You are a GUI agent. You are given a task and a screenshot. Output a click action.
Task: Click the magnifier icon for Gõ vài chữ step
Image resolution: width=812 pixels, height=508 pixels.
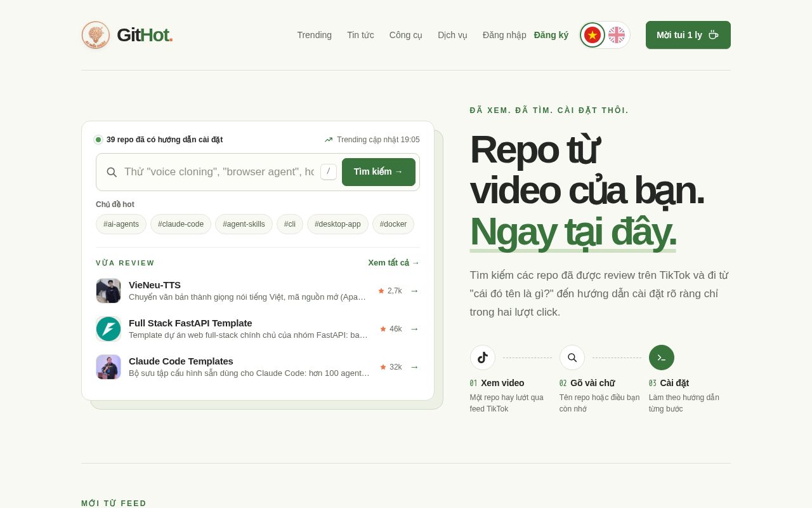[x=572, y=358]
